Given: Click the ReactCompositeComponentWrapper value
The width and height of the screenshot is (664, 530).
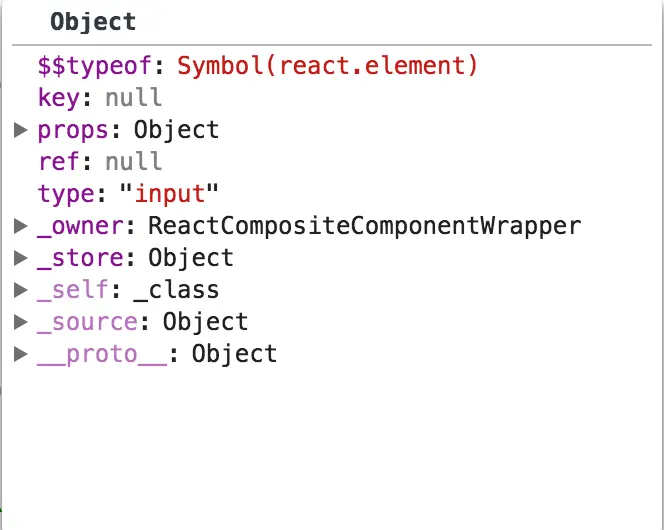Looking at the screenshot, I should pos(365,226).
